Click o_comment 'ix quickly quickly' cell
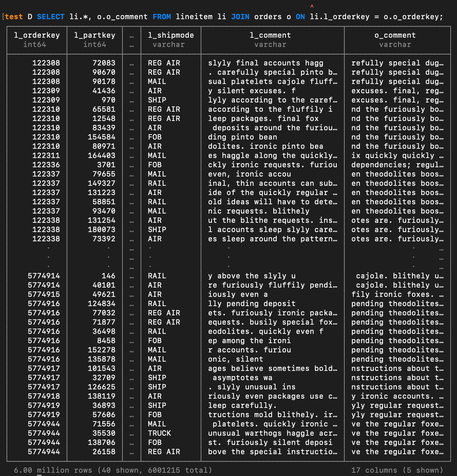 (398, 156)
